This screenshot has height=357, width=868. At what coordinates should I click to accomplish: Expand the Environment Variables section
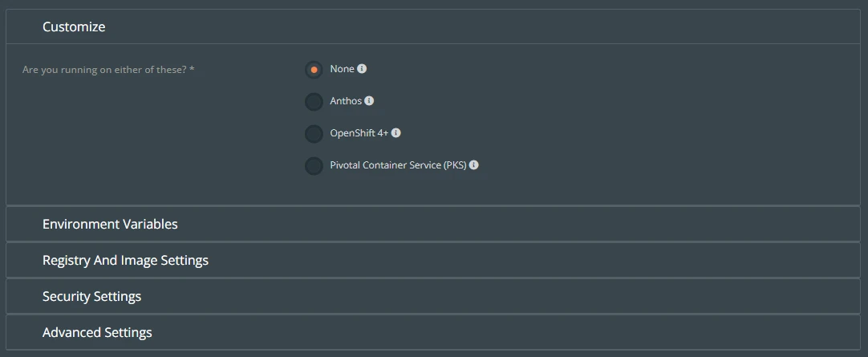433,224
